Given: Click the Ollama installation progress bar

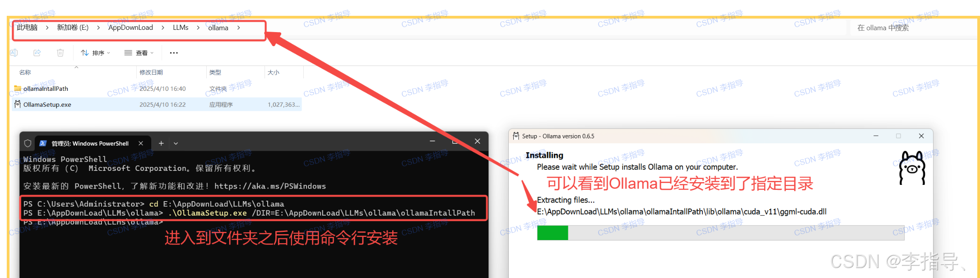Looking at the screenshot, I should coord(720,233).
